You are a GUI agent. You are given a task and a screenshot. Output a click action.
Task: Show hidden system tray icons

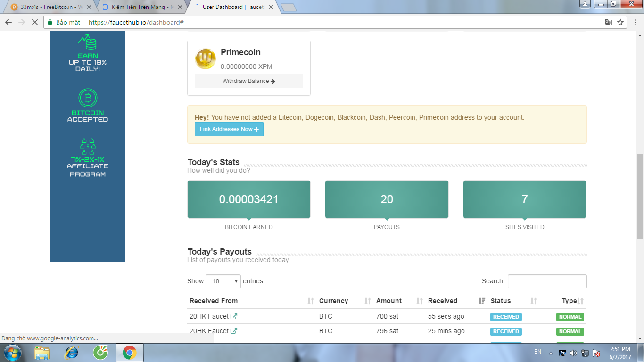(550, 353)
